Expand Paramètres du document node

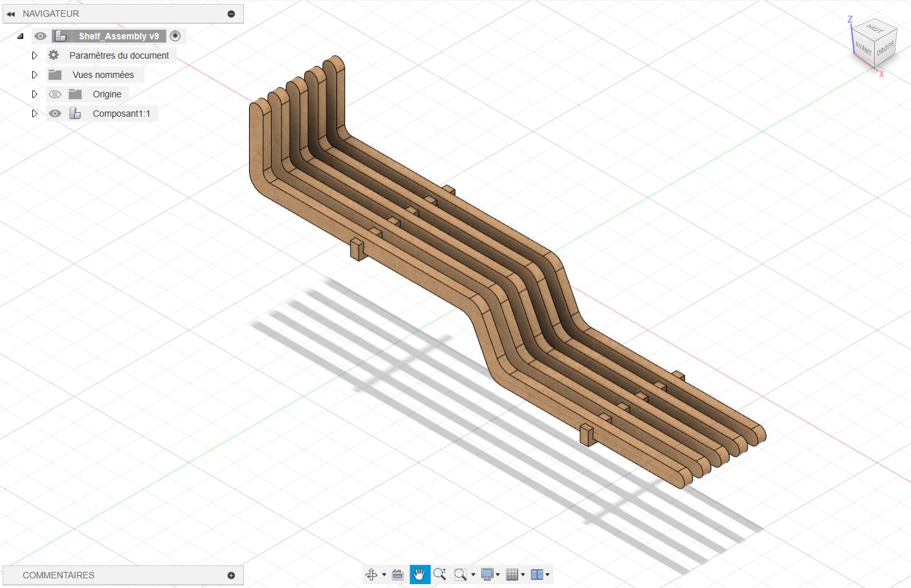coord(35,55)
